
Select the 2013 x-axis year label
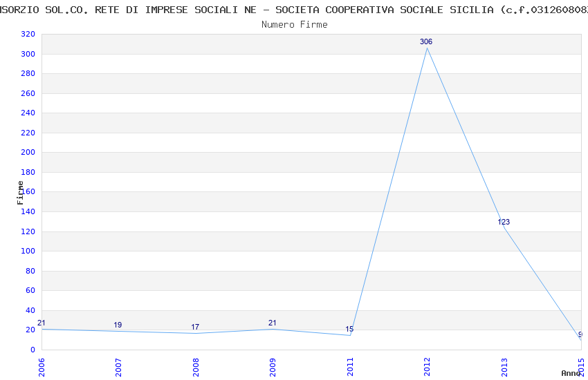pyautogui.click(x=504, y=368)
